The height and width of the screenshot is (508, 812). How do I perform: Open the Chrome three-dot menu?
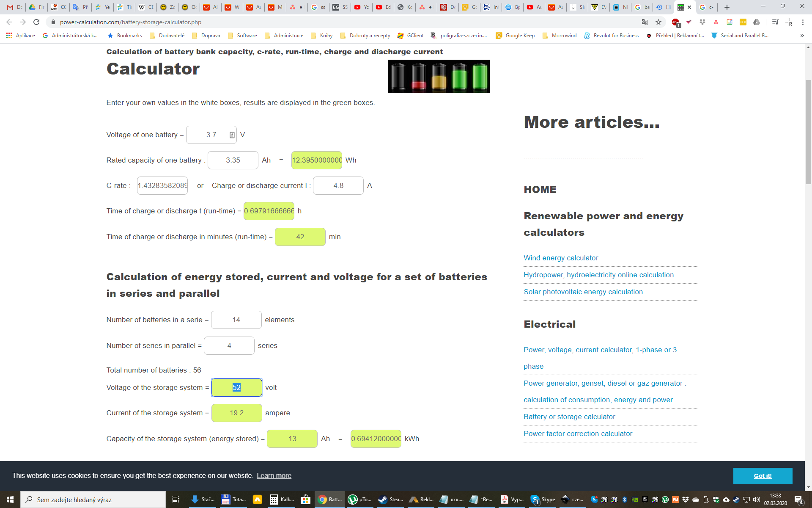tap(803, 22)
